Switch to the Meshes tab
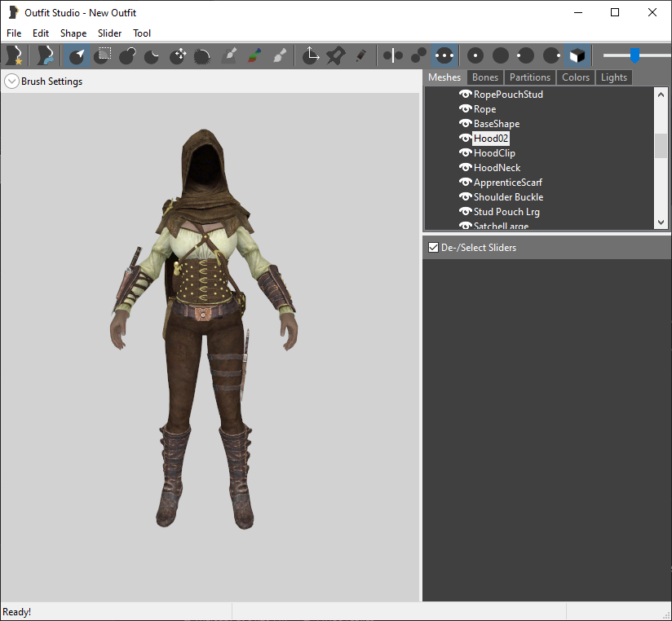 [444, 77]
